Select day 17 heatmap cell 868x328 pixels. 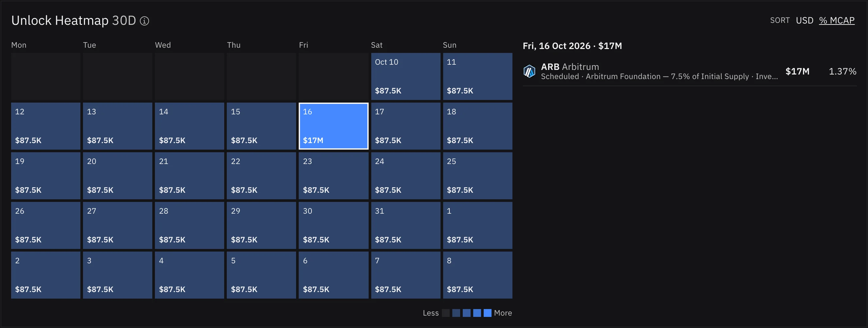pyautogui.click(x=406, y=126)
